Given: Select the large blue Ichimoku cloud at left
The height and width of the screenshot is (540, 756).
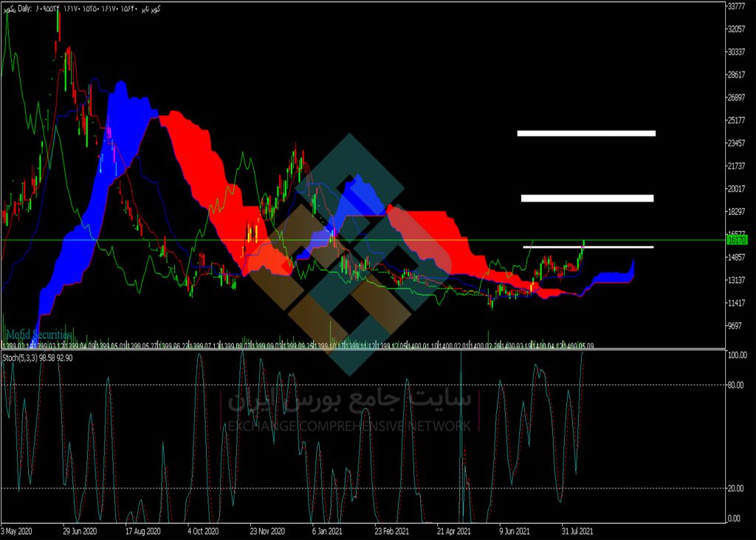Looking at the screenshot, I should click(x=92, y=202).
